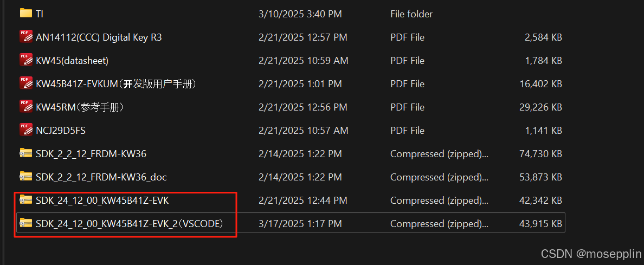
Task: Select the KW45(datasheet) file name
Action: click(x=72, y=61)
